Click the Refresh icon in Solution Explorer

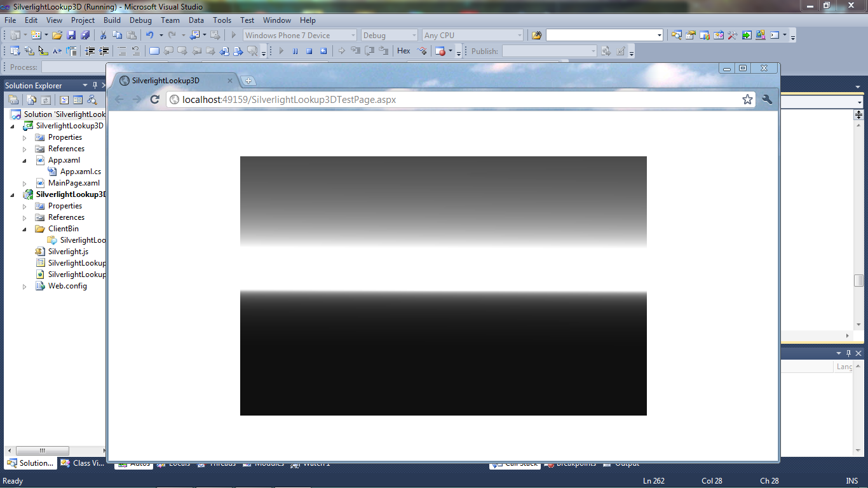coord(46,100)
